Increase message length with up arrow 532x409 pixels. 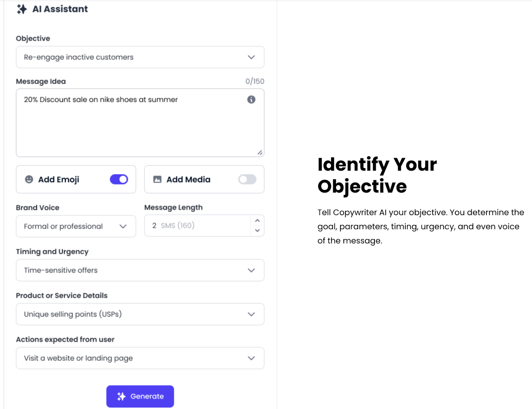pyautogui.click(x=257, y=221)
